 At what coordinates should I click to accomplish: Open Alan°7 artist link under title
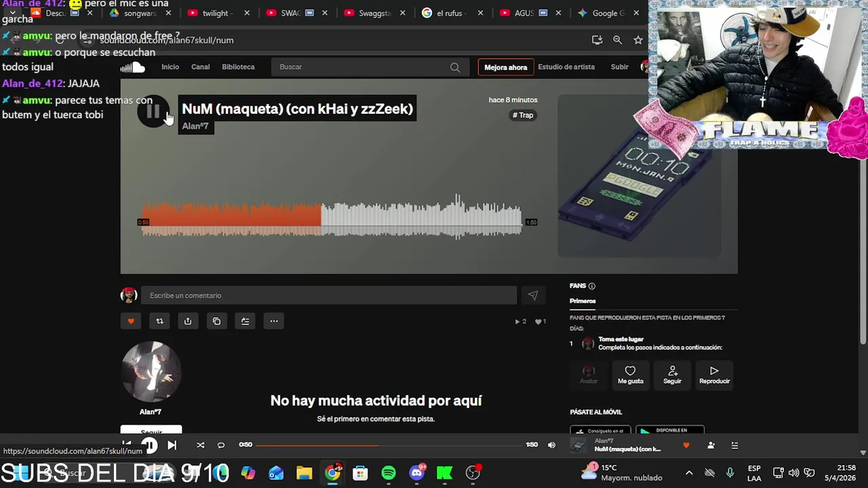[x=195, y=126]
